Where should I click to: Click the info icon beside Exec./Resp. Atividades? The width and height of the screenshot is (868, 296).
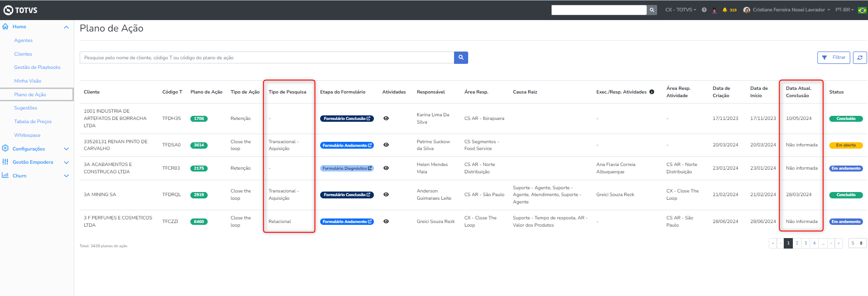pyautogui.click(x=652, y=92)
